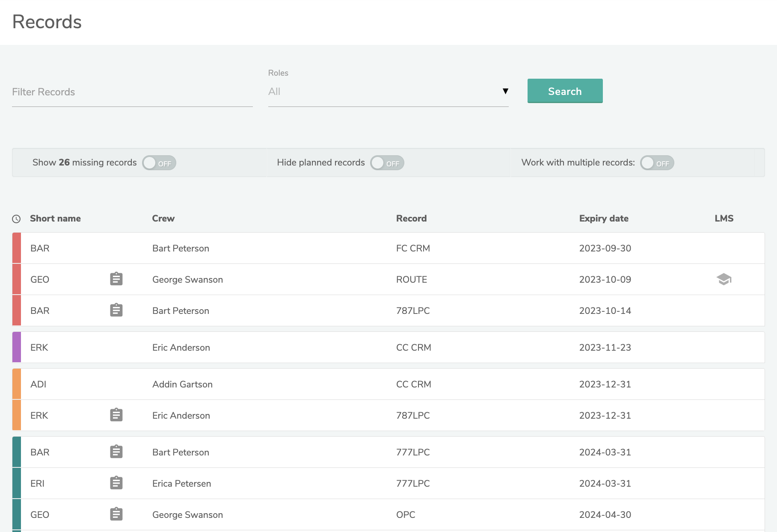Turn on Hide planned records toggle
The width and height of the screenshot is (777, 532).
click(387, 163)
